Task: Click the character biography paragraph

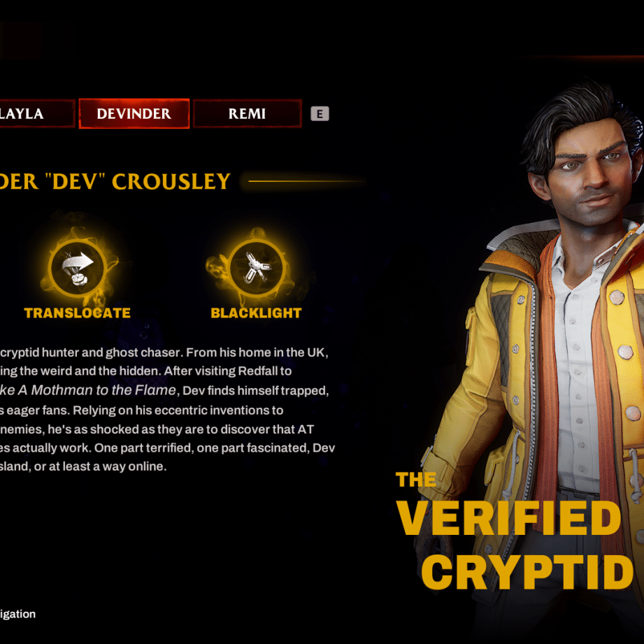Action: tap(166, 410)
